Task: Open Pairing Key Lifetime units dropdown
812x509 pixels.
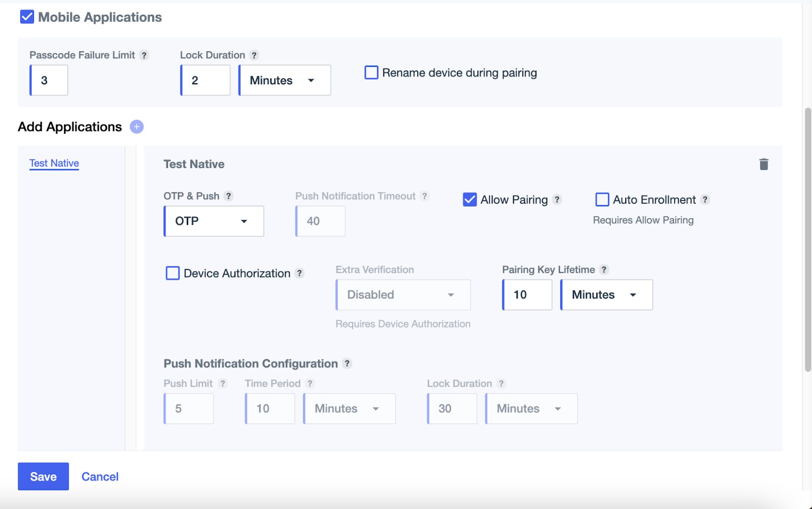Action: [606, 295]
